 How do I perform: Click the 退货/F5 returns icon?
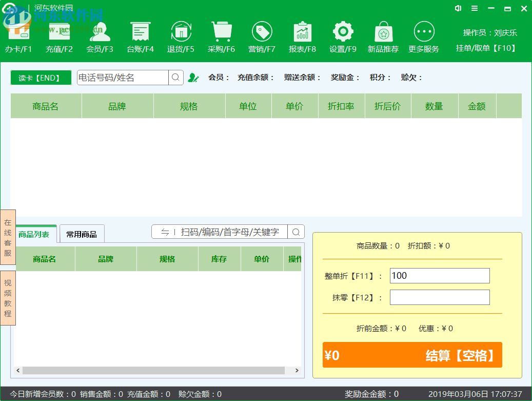pyautogui.click(x=181, y=32)
